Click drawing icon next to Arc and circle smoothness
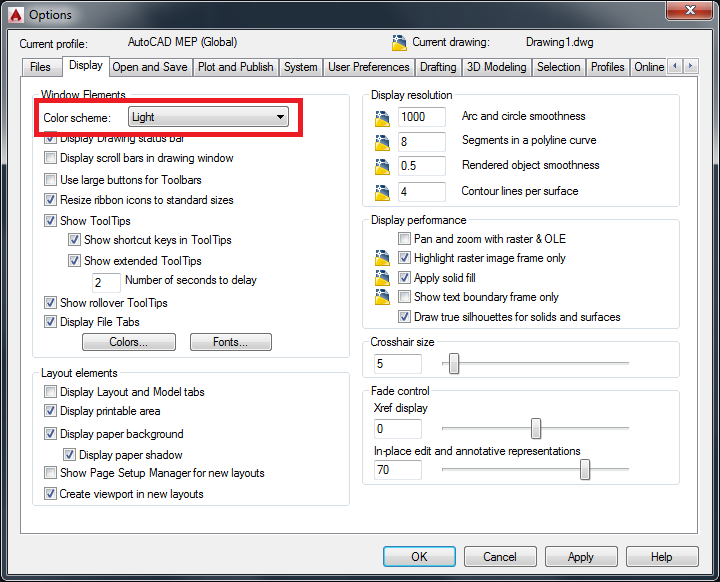 pyautogui.click(x=382, y=118)
